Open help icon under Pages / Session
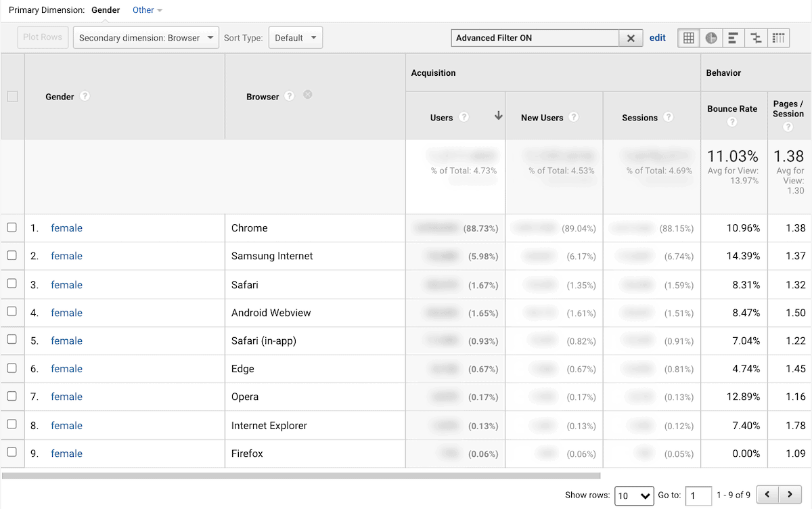 point(788,127)
